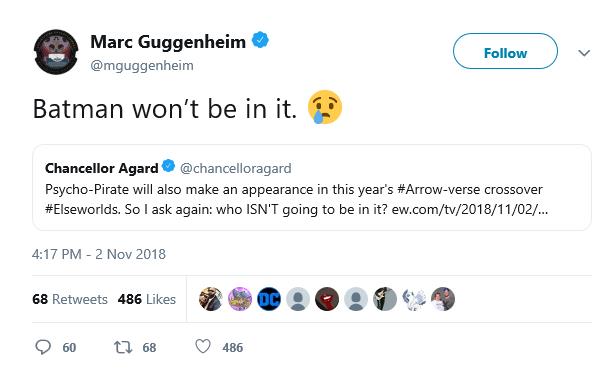Follow Marc Guggenheim
Image resolution: width=613 pixels, height=381 pixels.
(505, 51)
